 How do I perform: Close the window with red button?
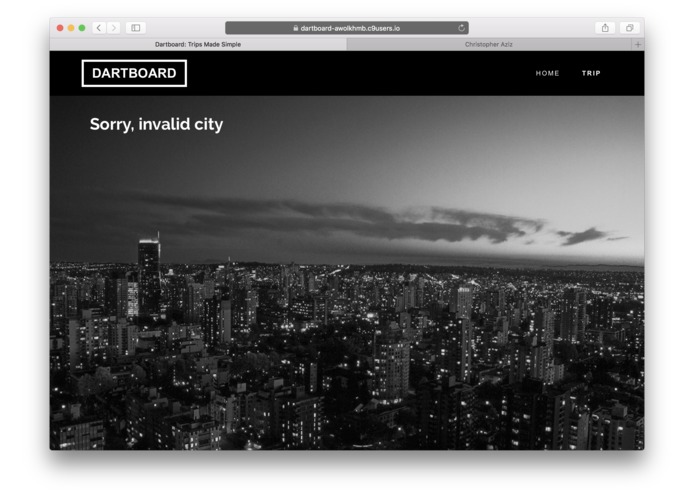[60, 28]
